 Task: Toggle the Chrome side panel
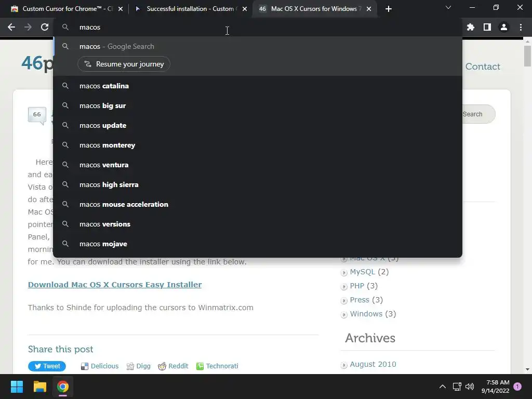coord(487,27)
